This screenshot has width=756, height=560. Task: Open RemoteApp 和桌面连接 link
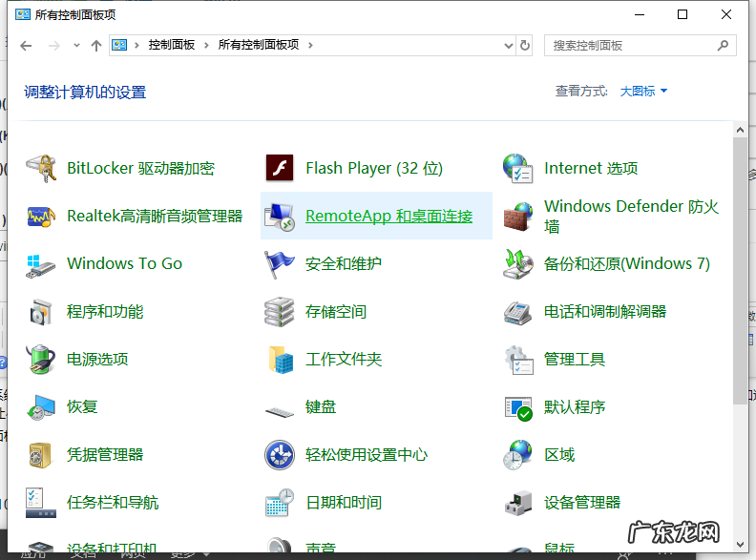[389, 217]
